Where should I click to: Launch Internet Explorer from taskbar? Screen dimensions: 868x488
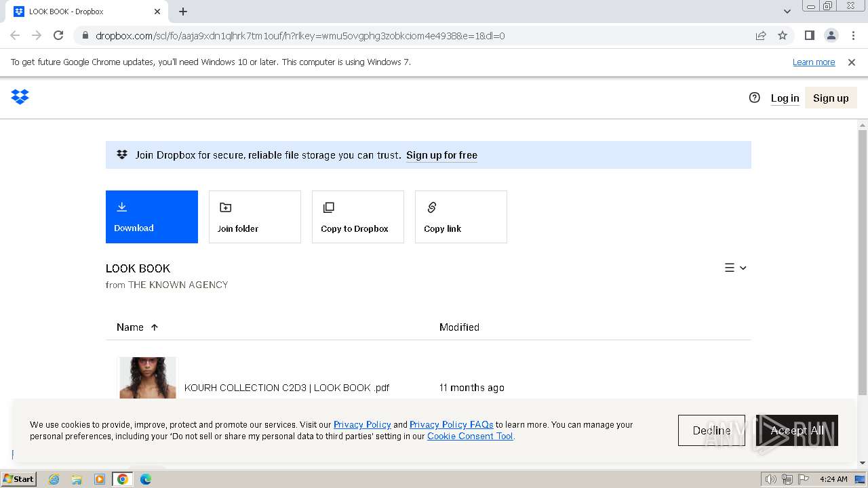tap(54, 479)
